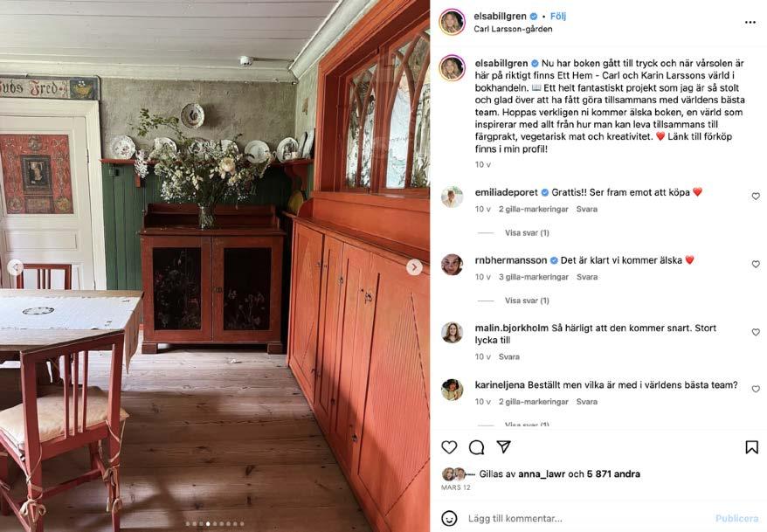Open elsabillgren profile picture in header

pyautogui.click(x=452, y=22)
